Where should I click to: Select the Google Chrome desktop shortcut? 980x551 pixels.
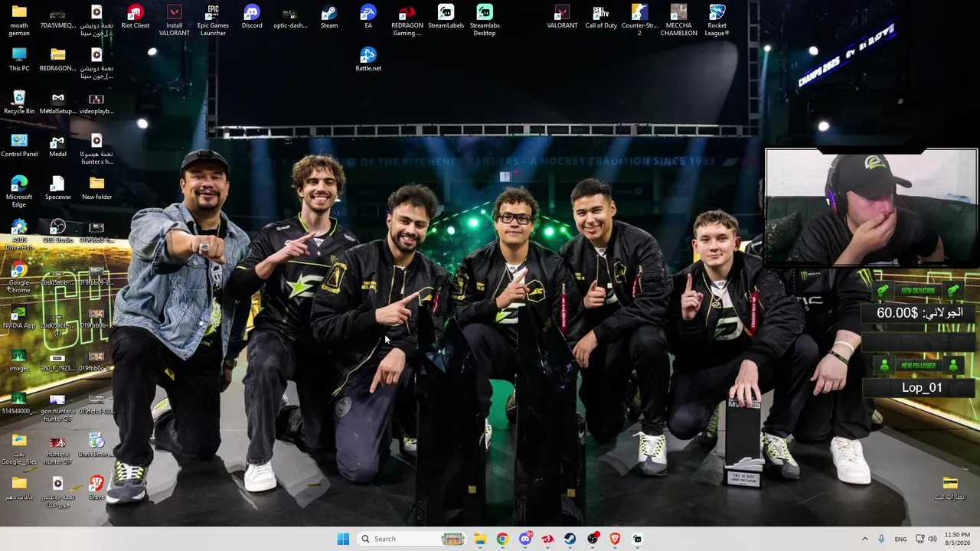pos(19,278)
